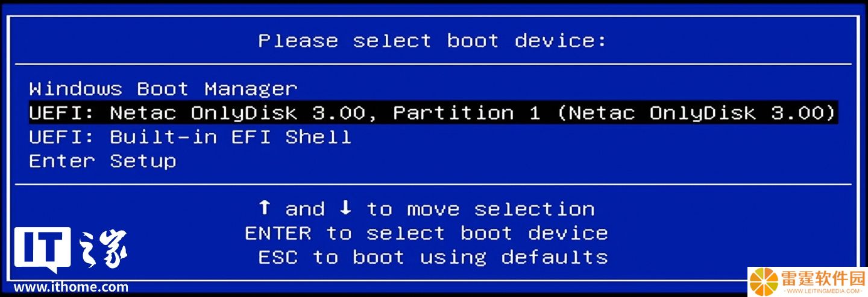Click the '(Netac OnlyDisk 3.00)' parenthetical text
Viewport: 868px width, 297px height.
pyautogui.click(x=696, y=113)
